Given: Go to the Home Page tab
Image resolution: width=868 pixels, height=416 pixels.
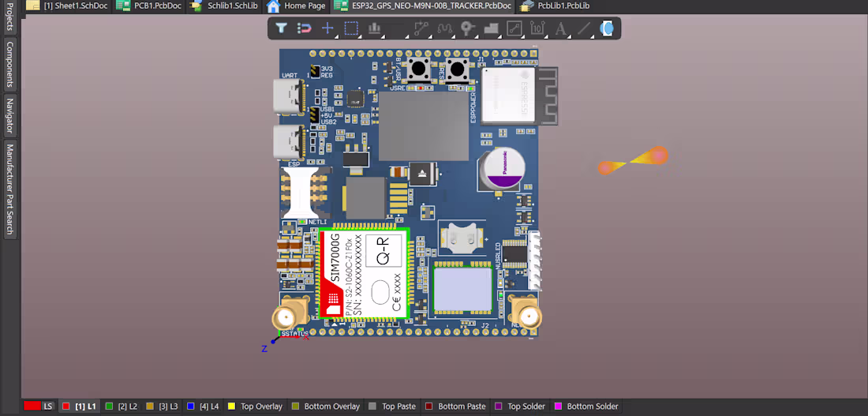Looking at the screenshot, I should click(x=296, y=6).
